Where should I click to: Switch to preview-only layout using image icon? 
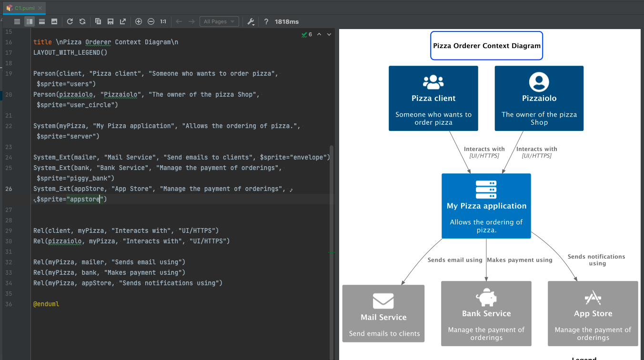[54, 21]
